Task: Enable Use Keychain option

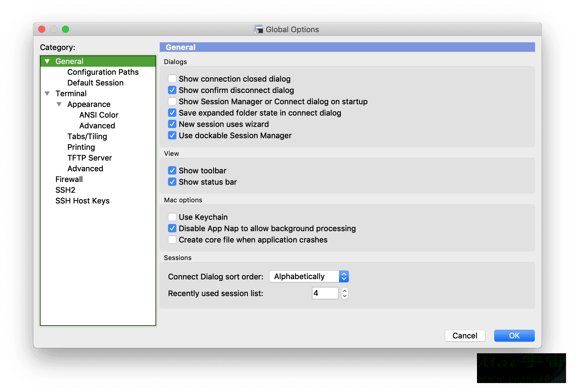Action: [x=172, y=217]
